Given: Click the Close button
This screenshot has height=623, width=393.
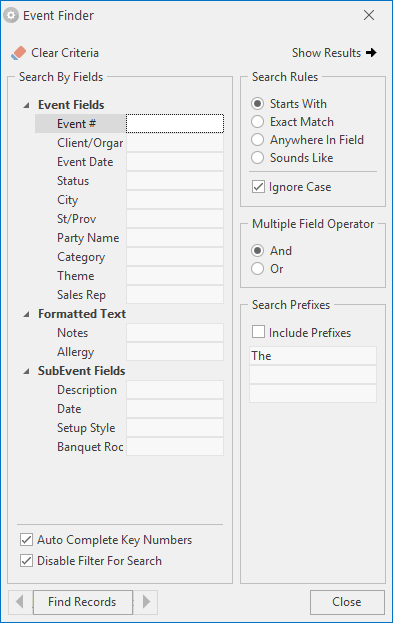Looking at the screenshot, I should (x=347, y=602).
